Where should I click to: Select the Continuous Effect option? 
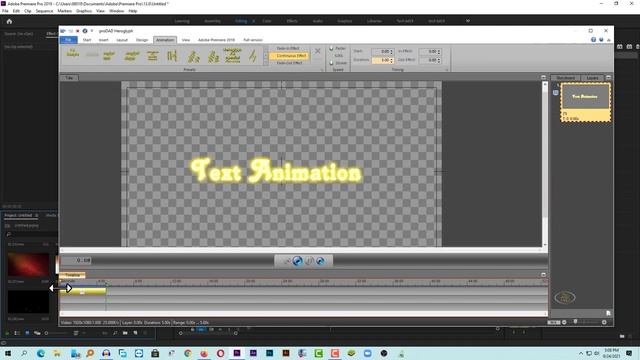pyautogui.click(x=289, y=56)
